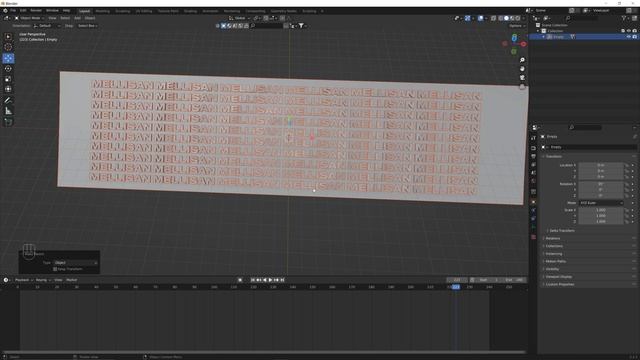The image size is (640, 360).
Task: Toggle show gizmo button in header
Action: coord(468,18)
